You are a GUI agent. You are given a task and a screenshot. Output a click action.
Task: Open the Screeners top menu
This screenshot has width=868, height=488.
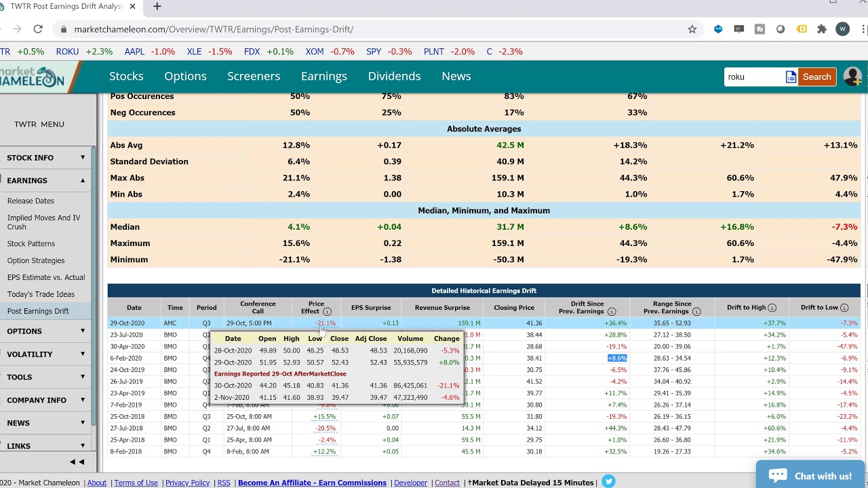pyautogui.click(x=254, y=77)
